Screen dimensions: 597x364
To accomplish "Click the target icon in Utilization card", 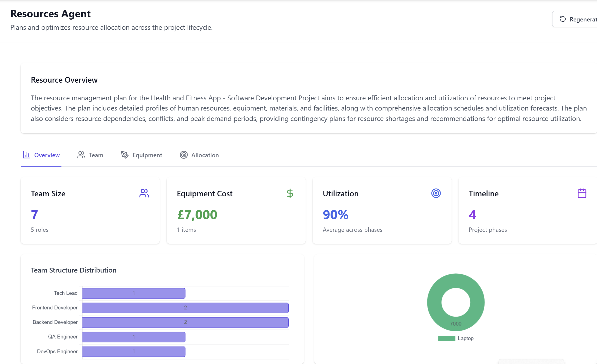I will (x=436, y=193).
